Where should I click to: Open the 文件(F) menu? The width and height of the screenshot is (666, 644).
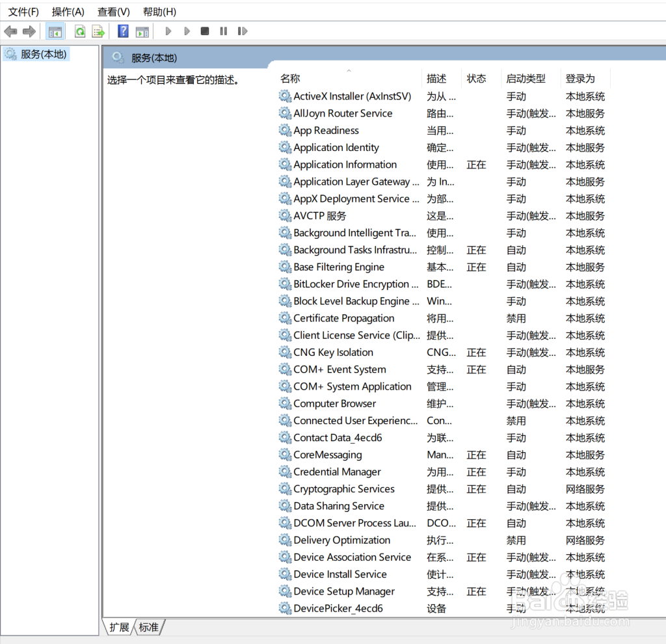click(x=23, y=12)
